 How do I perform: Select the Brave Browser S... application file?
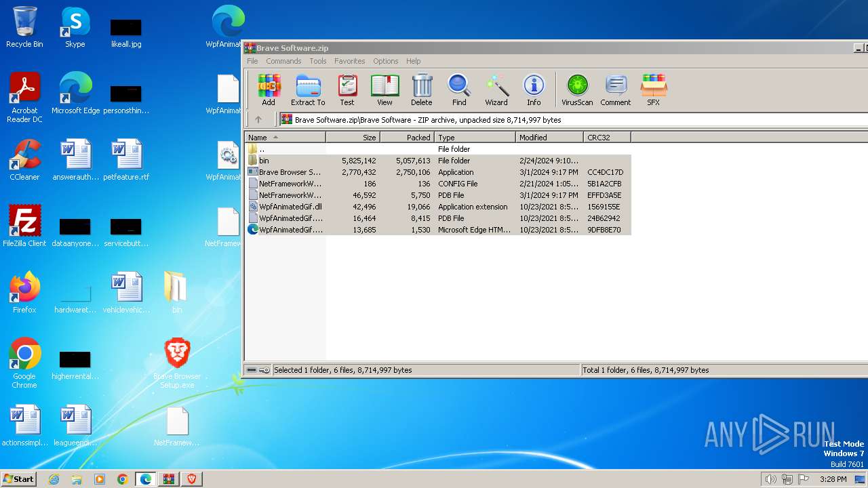437,172
